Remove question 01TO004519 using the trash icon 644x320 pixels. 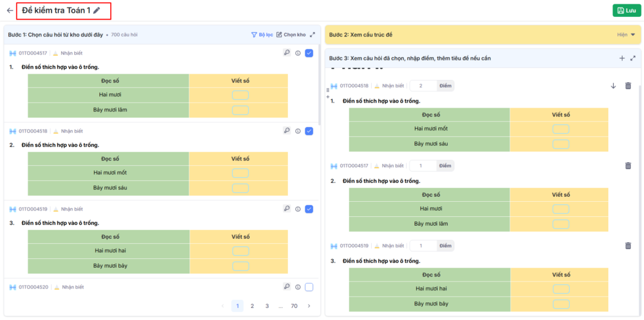(628, 246)
